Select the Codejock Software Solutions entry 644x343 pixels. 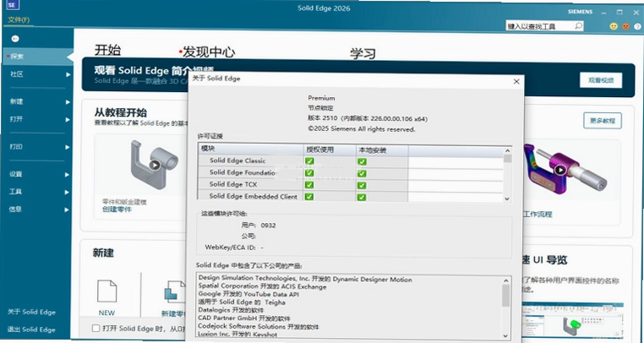coord(259,326)
